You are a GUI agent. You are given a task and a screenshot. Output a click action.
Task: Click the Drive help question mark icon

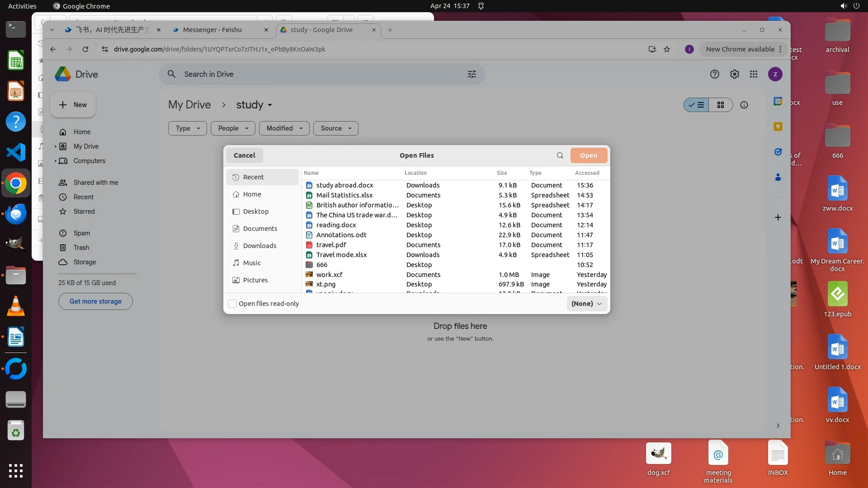[714, 74]
